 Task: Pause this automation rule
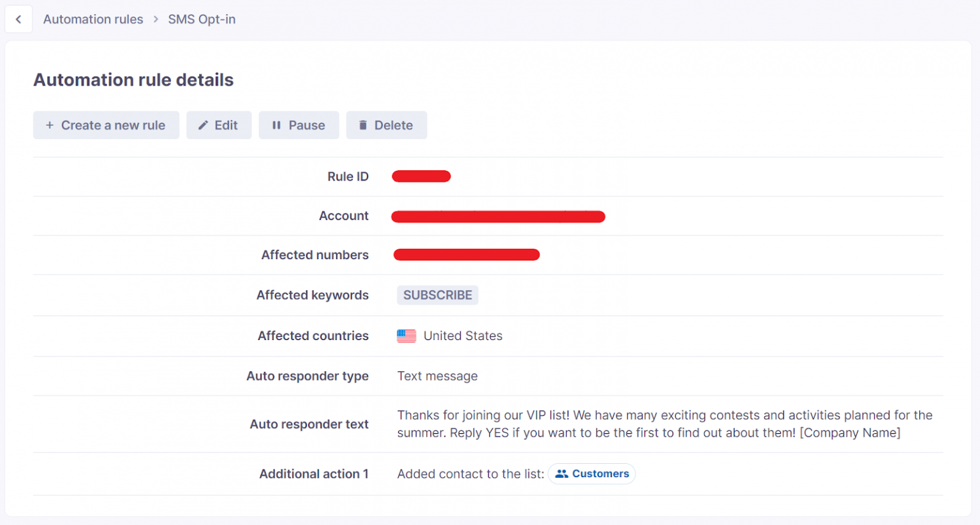[299, 125]
